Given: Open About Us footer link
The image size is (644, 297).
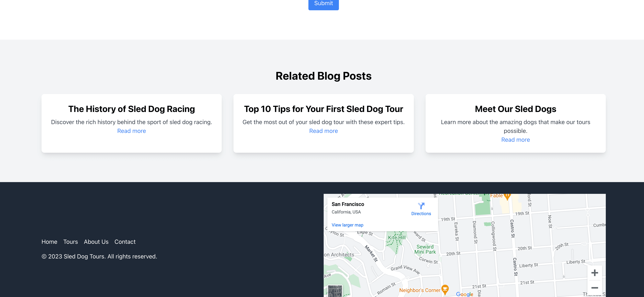Looking at the screenshot, I should (96, 242).
